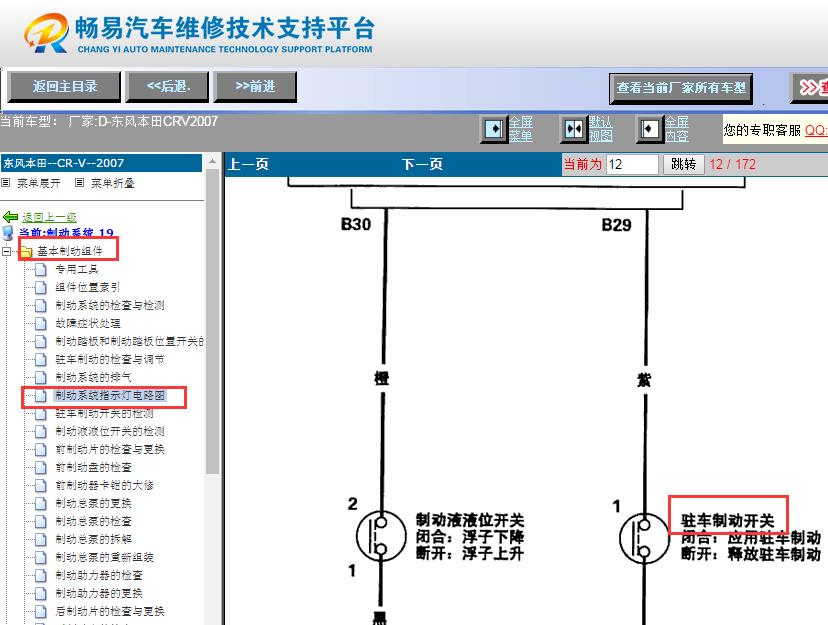Open 制动系统的排气 tree item
Screen dimensions: 828x625
pos(93,377)
